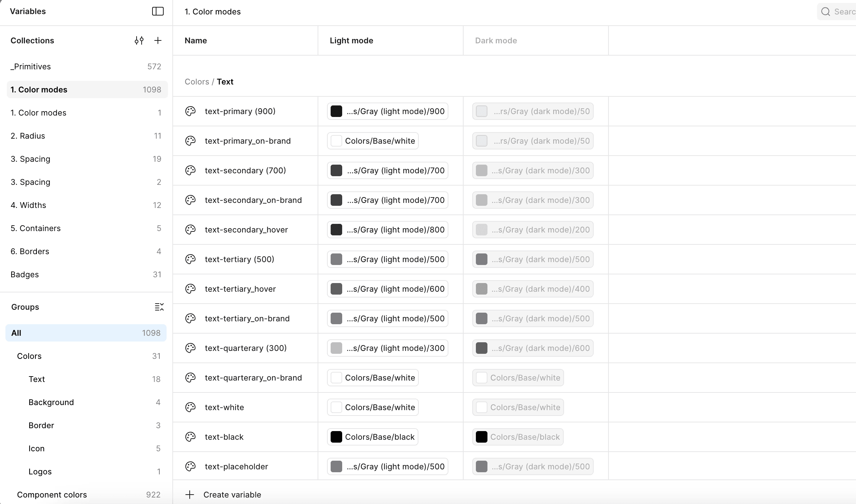This screenshot has width=856, height=504.
Task: Click palette icon beside text-placeholder
Action: pyautogui.click(x=190, y=466)
